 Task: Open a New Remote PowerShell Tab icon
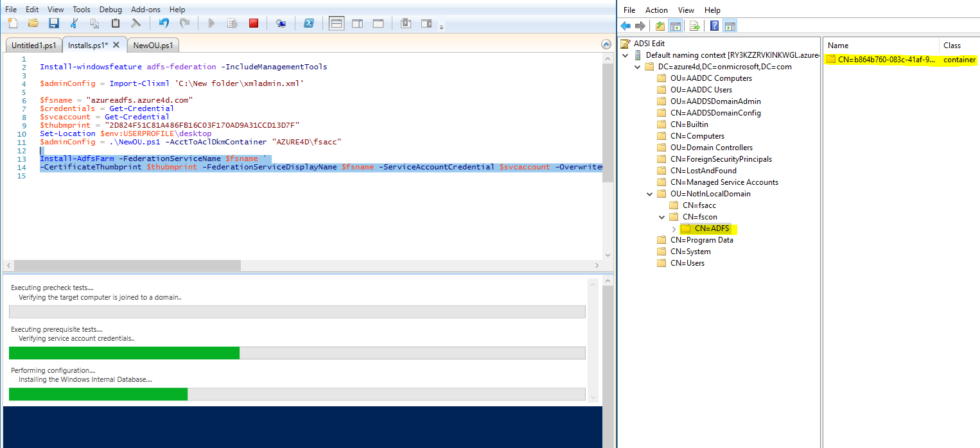click(281, 22)
